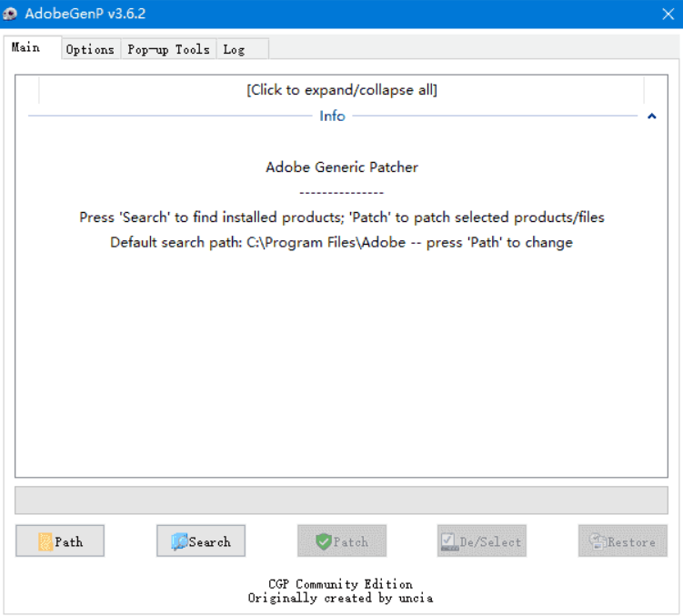683x616 pixels.
Task: Click the Restore button's icon
Action: coord(598,542)
